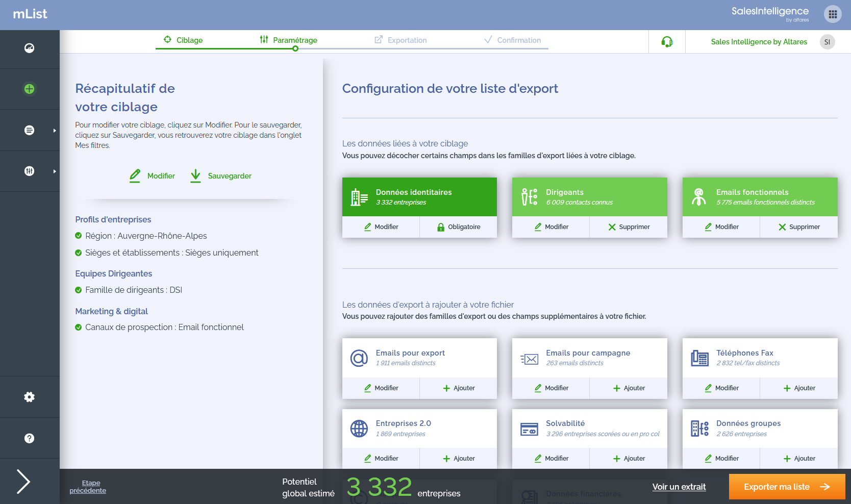Click the SalesIntelligence by altares logo

coord(770,14)
